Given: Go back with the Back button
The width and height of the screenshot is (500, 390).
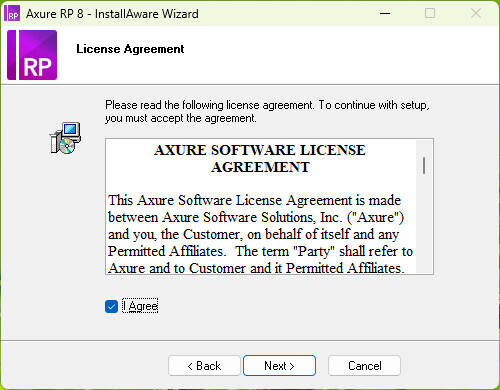Looking at the screenshot, I should coord(204,366).
